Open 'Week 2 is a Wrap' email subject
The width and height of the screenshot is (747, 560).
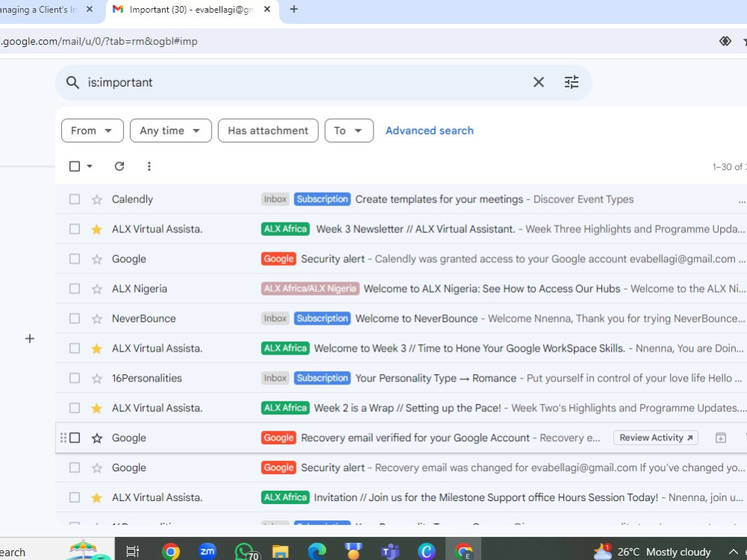[407, 408]
